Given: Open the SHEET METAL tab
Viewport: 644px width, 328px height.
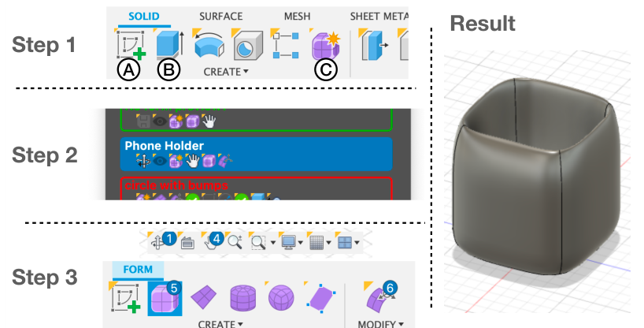Looking at the screenshot, I should (x=379, y=17).
